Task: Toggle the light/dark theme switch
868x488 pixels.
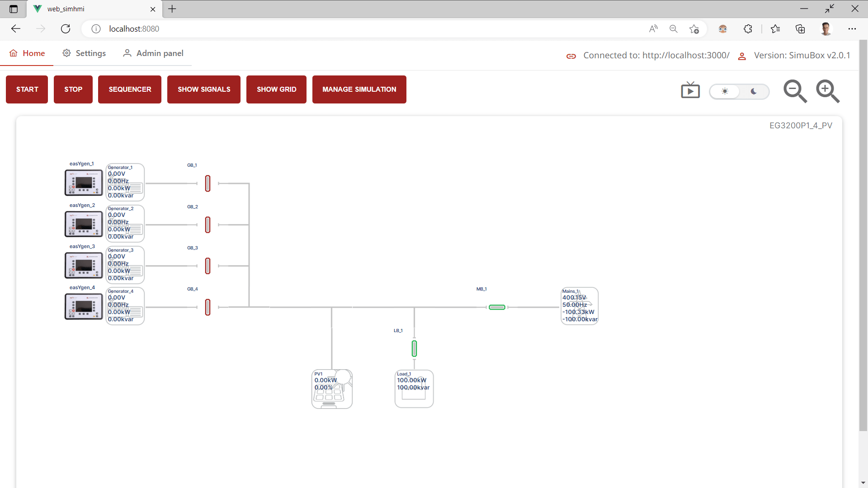Action: coord(739,91)
